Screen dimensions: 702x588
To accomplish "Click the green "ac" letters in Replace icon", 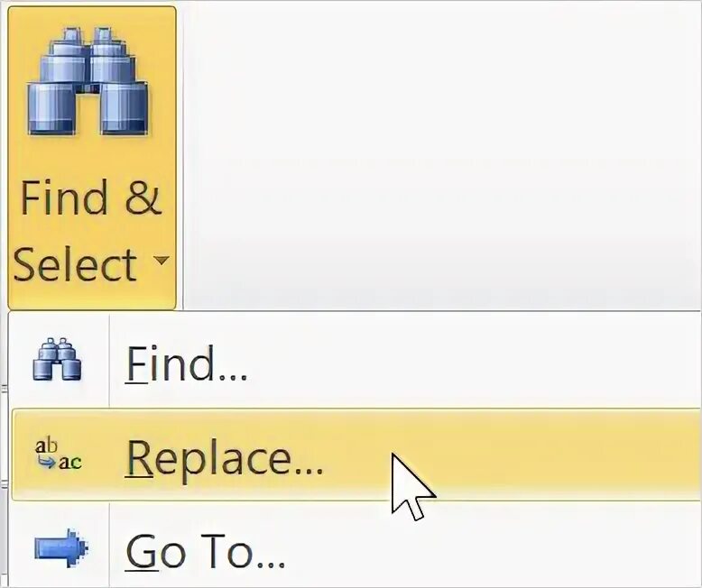I will (x=70, y=463).
